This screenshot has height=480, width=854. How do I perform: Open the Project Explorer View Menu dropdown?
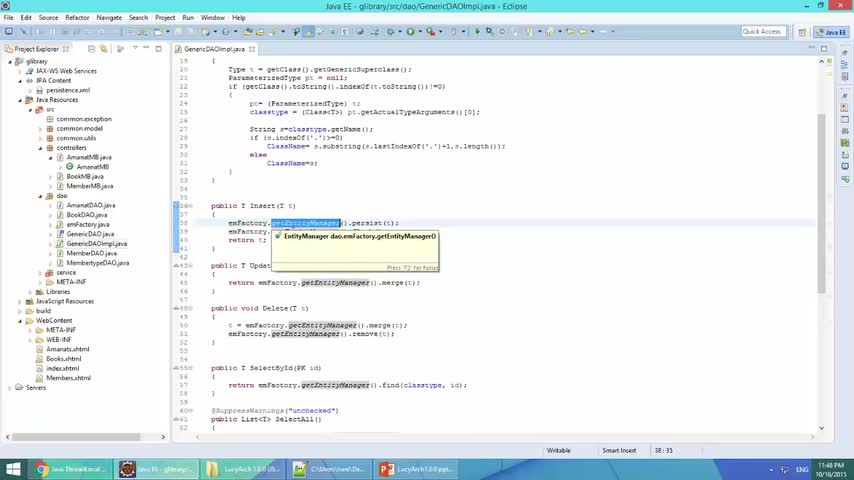[x=135, y=48]
